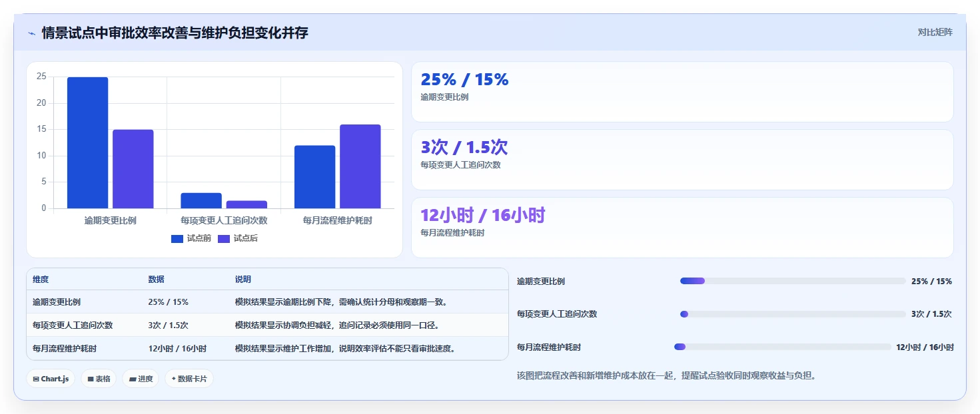Viewport: 980px width, 414px height.
Task: Click the note about 统计分母和观察期一致
Action: coord(342,302)
